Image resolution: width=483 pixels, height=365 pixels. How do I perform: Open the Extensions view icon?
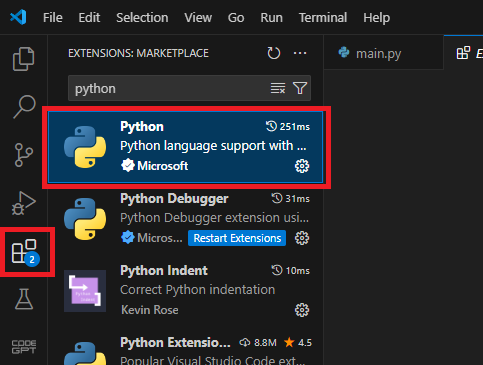point(25,252)
